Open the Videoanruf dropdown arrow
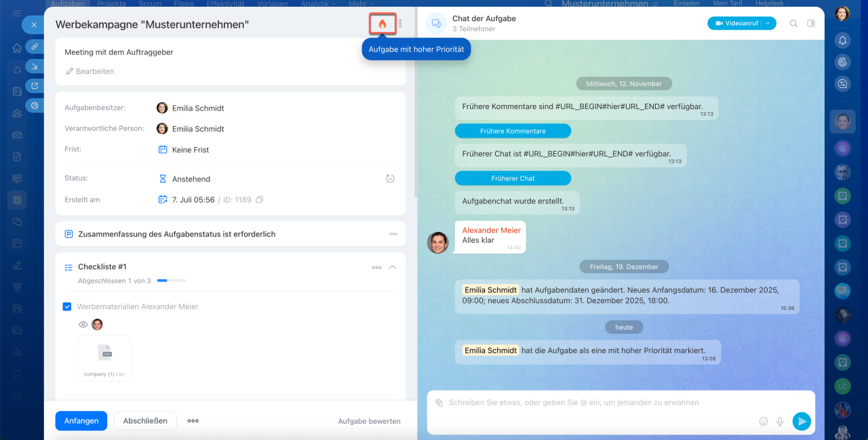This screenshot has width=868, height=440. (768, 23)
